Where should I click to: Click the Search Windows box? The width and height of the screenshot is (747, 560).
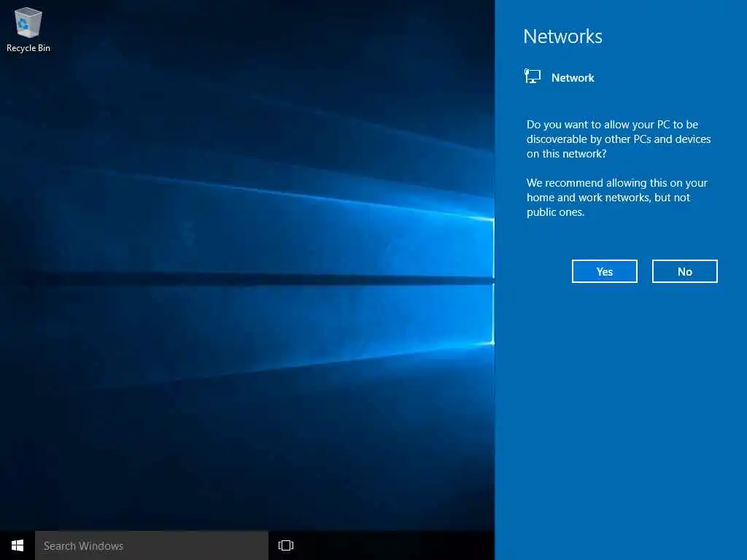click(x=152, y=545)
